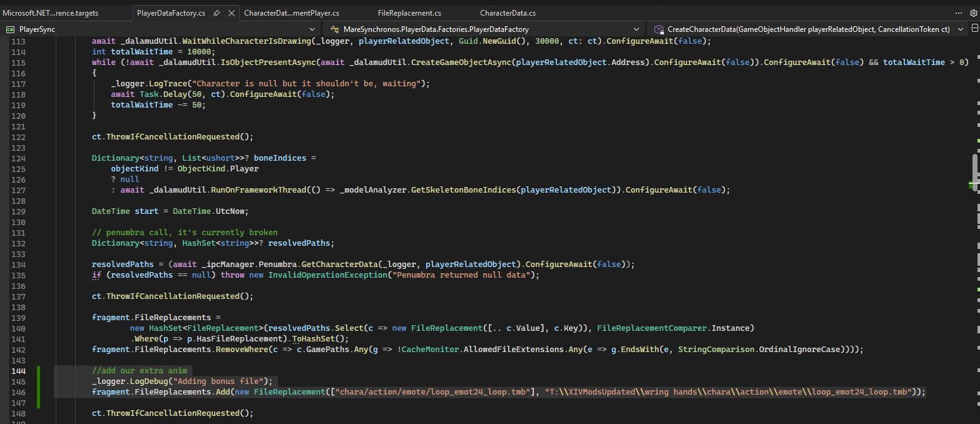Place the cursor on "//add our extra anim" comment
980x424 pixels.
140,371
